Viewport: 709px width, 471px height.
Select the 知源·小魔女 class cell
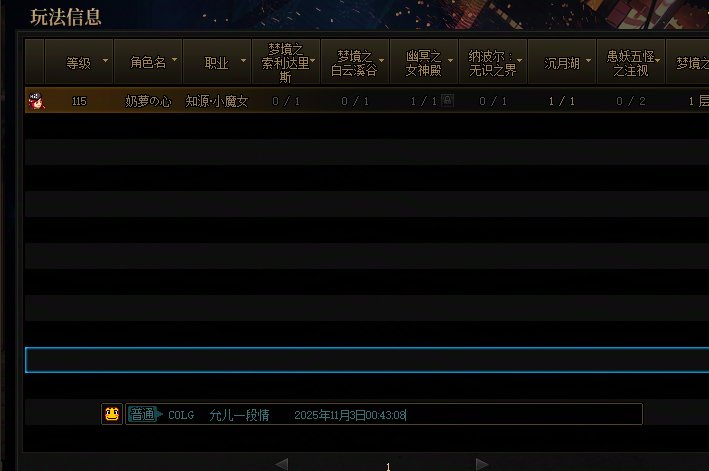pos(216,101)
